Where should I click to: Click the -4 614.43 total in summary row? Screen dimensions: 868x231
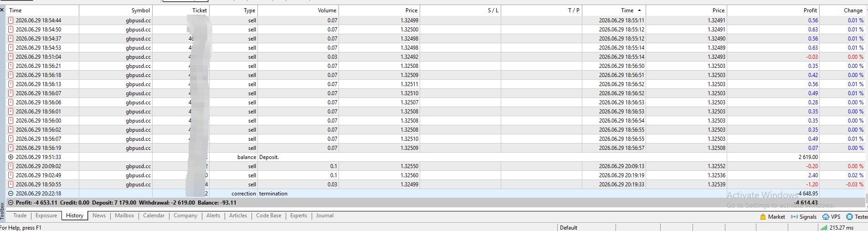coord(806,203)
